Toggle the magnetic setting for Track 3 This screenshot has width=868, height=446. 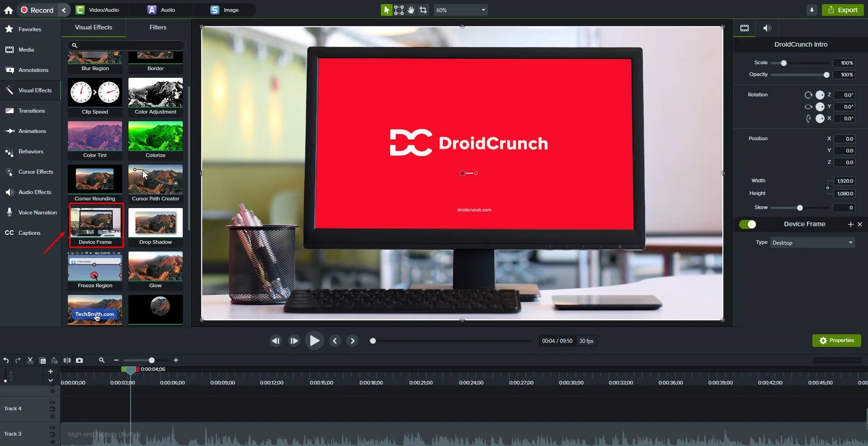tap(52, 435)
